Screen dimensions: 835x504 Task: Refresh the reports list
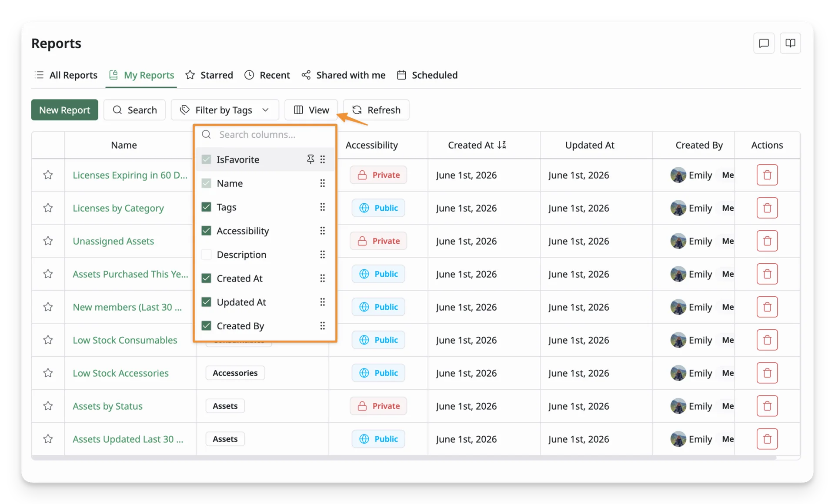pos(376,110)
